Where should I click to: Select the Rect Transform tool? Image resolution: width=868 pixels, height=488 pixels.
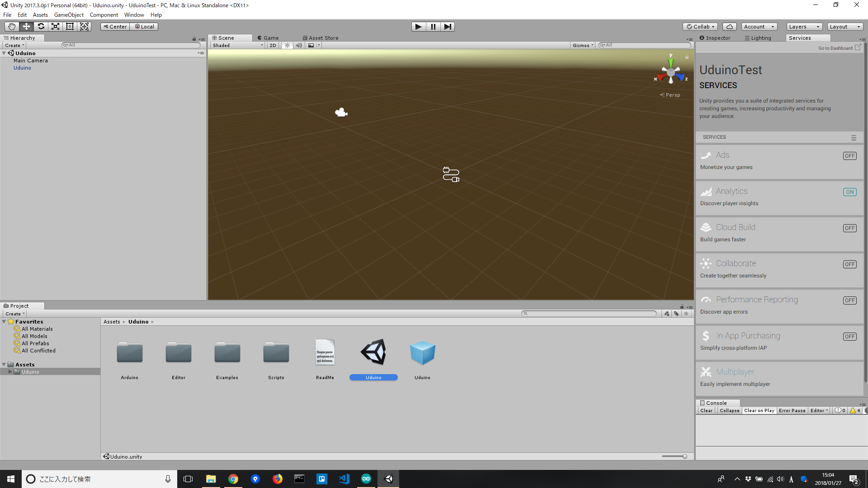[x=70, y=27]
